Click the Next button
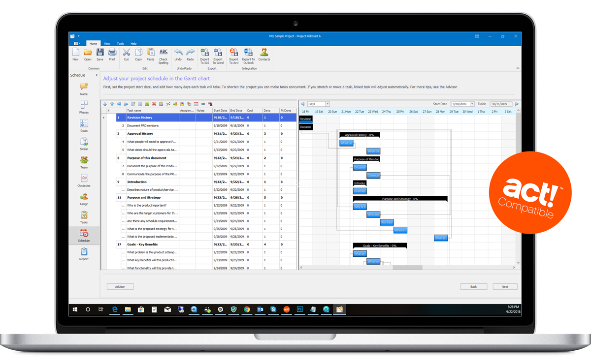This screenshot has width=591, height=364. point(505,286)
